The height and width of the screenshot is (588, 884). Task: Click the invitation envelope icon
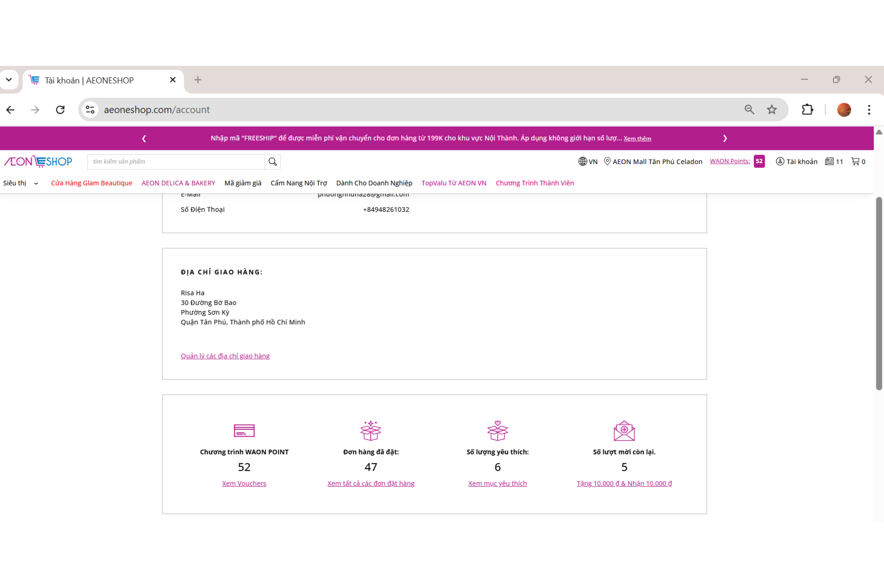pyautogui.click(x=624, y=431)
